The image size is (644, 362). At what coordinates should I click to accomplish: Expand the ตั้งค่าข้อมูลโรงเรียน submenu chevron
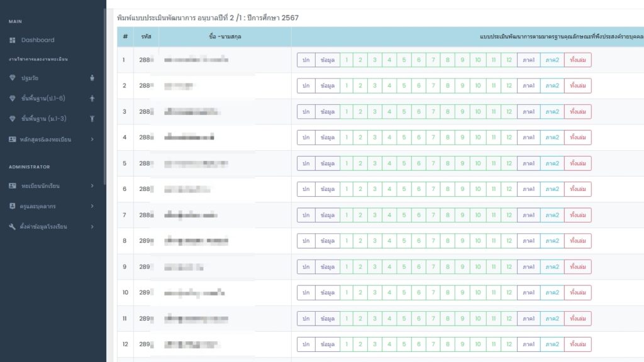92,226
